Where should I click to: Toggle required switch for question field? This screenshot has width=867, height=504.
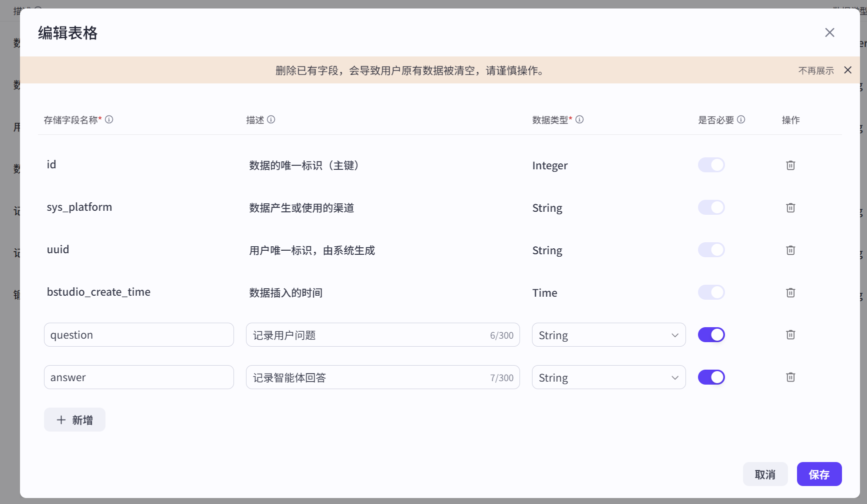point(711,335)
